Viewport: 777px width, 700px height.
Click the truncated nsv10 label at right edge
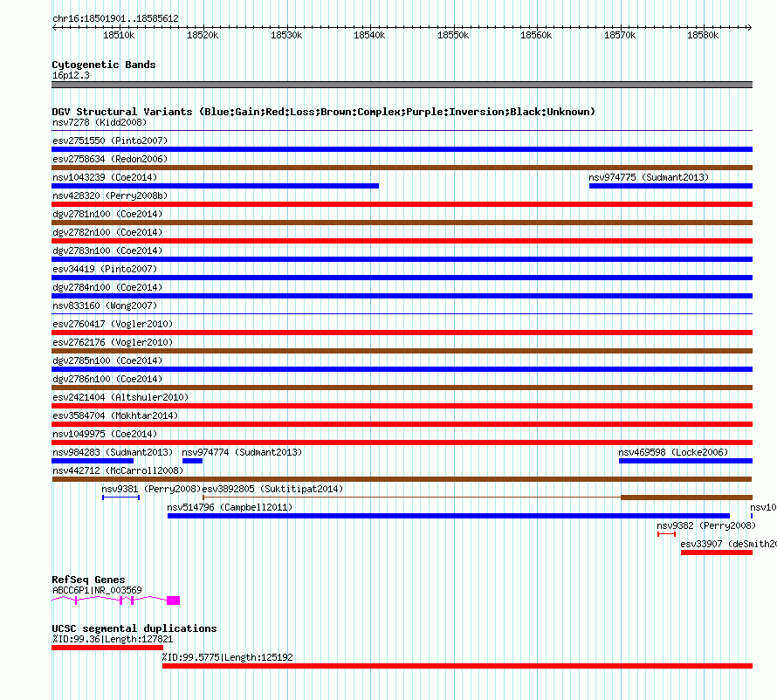[x=763, y=507]
